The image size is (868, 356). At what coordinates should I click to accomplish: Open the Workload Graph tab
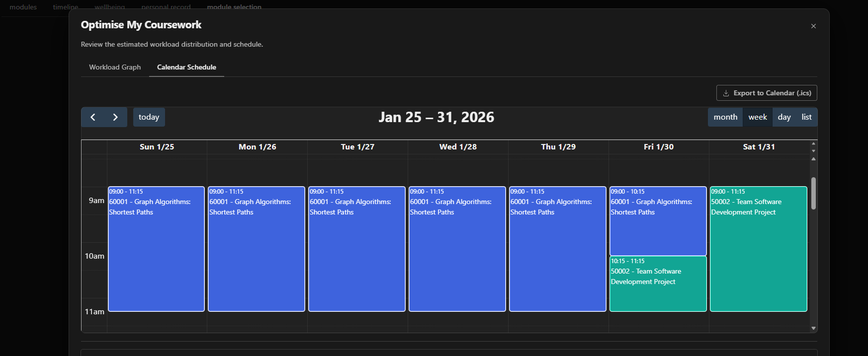pyautogui.click(x=114, y=67)
